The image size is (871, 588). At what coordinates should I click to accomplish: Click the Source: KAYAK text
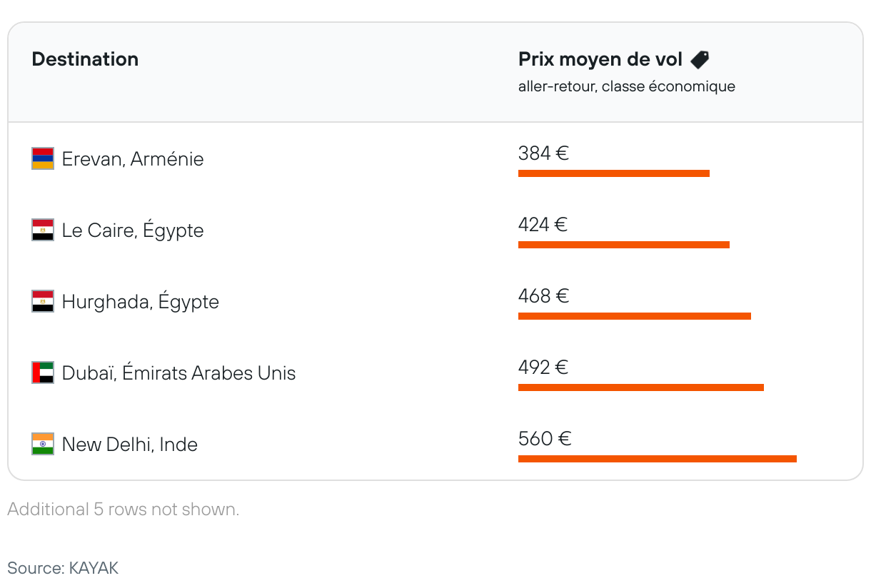coord(63,568)
